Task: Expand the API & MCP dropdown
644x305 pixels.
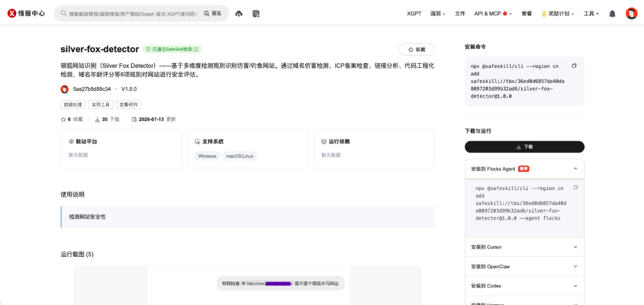Action: click(x=493, y=14)
